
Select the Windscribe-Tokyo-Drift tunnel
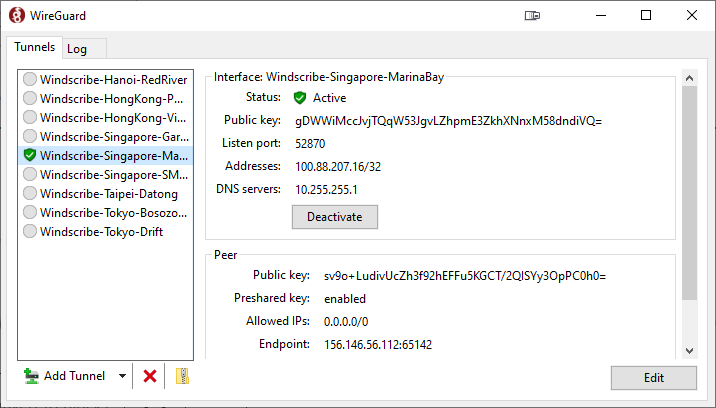pos(105,231)
